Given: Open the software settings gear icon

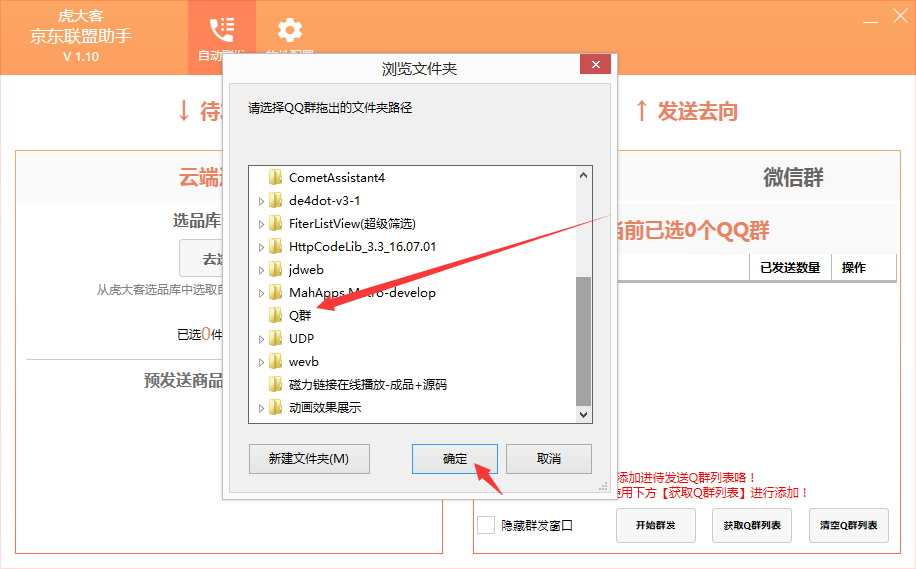Looking at the screenshot, I should click(290, 30).
